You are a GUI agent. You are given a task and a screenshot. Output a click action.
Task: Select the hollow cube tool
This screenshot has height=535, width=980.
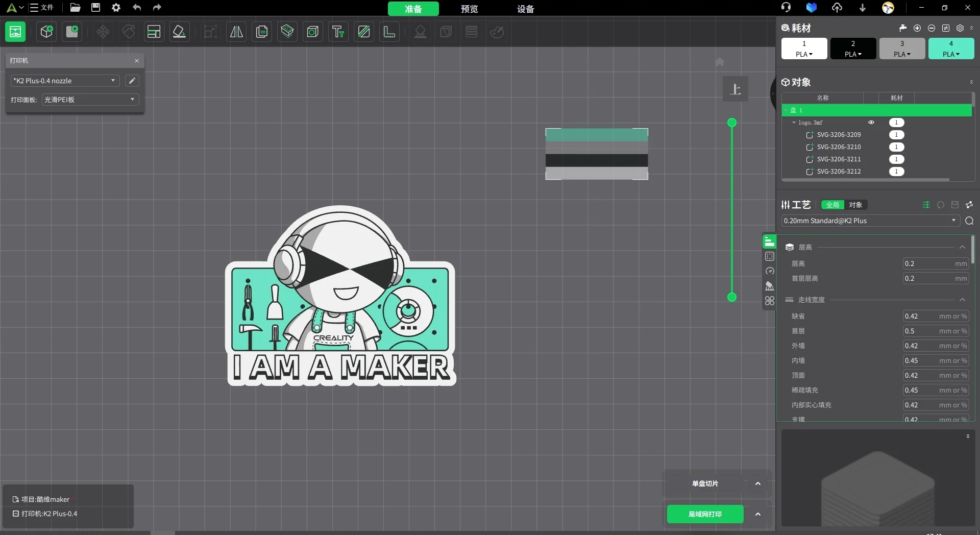(x=313, y=32)
